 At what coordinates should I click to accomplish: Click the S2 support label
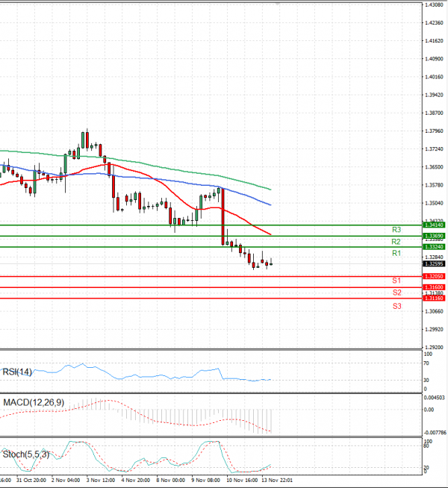tap(397, 293)
